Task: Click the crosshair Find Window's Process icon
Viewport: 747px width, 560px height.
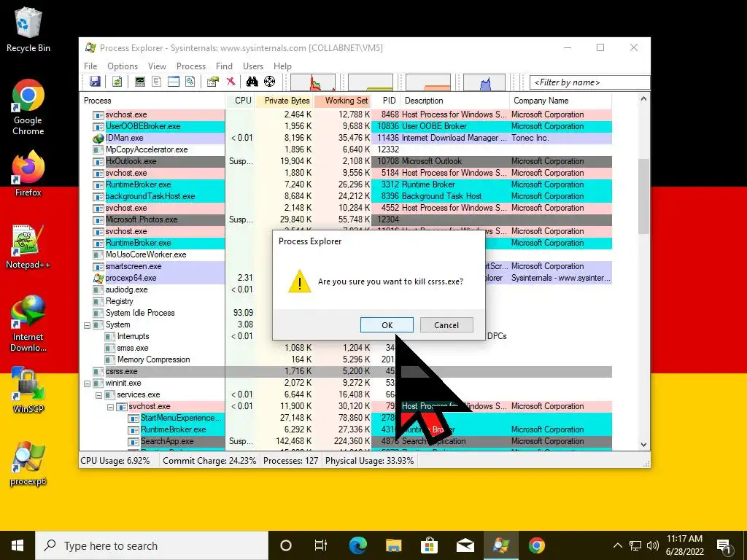Action: [270, 82]
